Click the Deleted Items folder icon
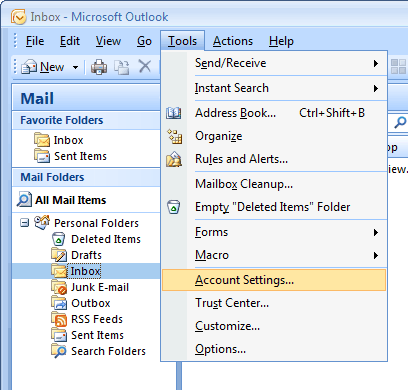408x390 pixels. coord(58,239)
